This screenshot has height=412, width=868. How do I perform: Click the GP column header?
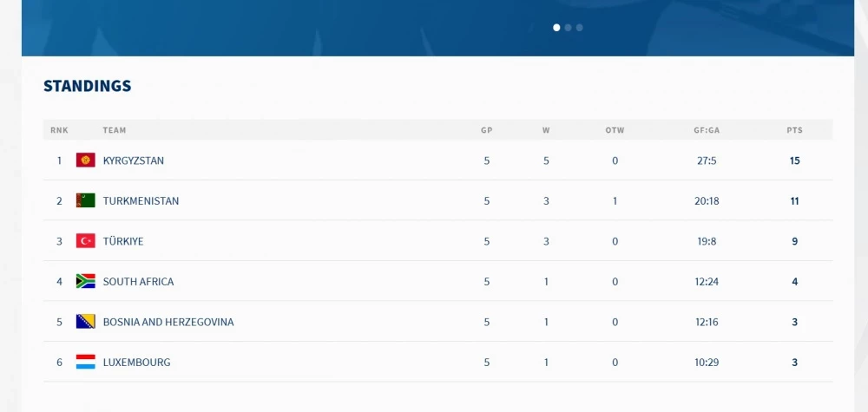[x=487, y=130]
